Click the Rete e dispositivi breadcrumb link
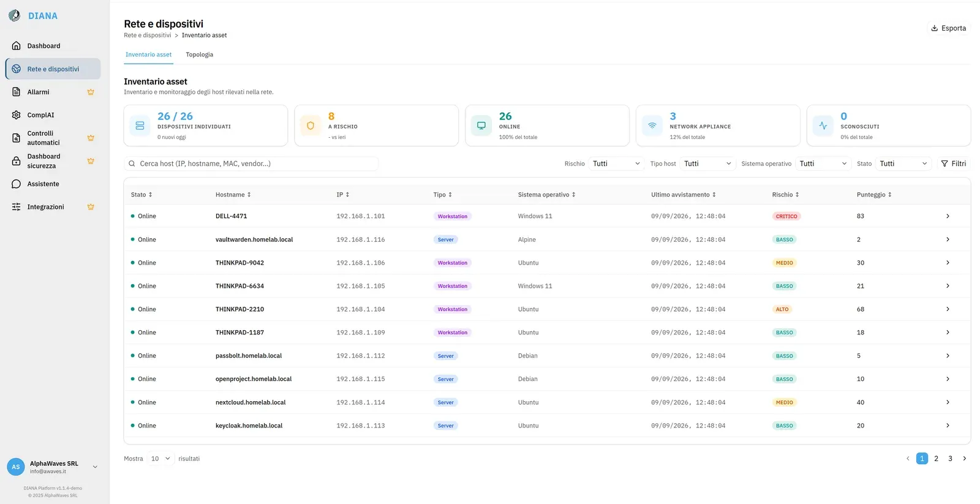 pyautogui.click(x=147, y=36)
